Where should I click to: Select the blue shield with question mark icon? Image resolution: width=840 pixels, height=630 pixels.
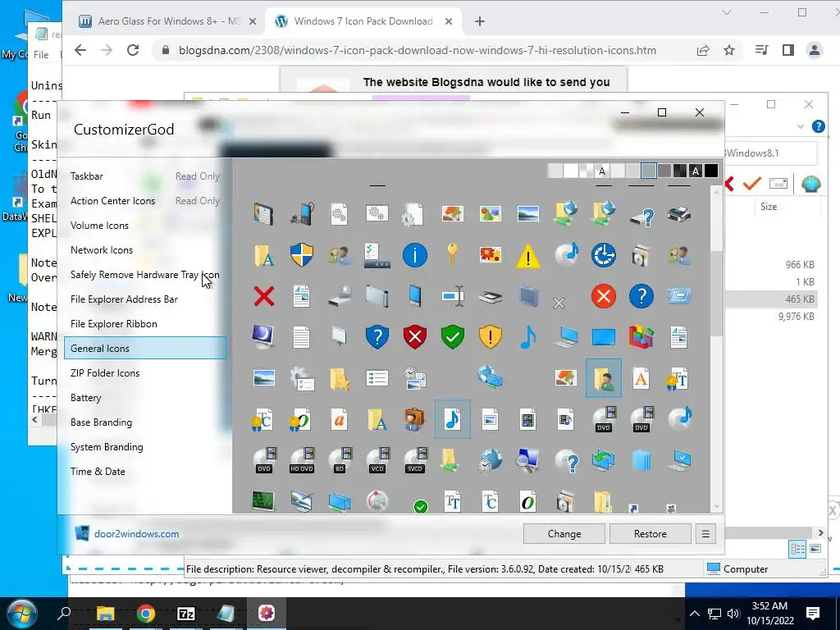coord(377,337)
